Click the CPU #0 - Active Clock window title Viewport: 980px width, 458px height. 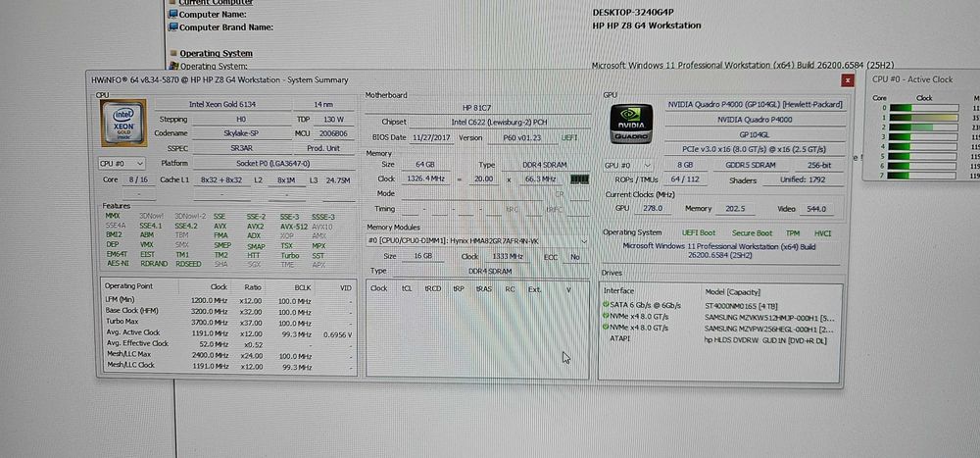pyautogui.click(x=912, y=79)
